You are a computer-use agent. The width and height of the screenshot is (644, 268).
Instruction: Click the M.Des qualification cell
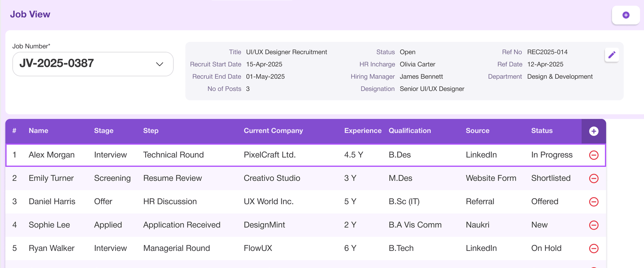(x=400, y=178)
